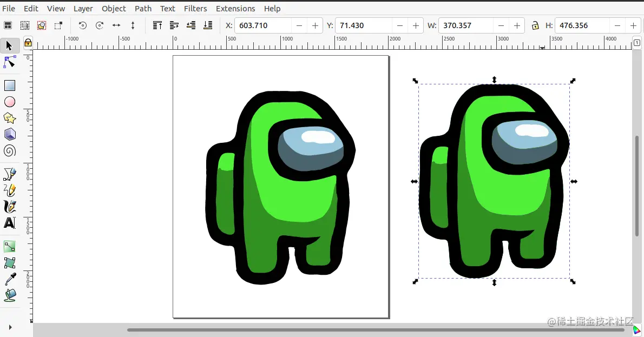Viewport: 644px width, 337px height.
Task: Increase H value with plus button
Action: point(633,25)
